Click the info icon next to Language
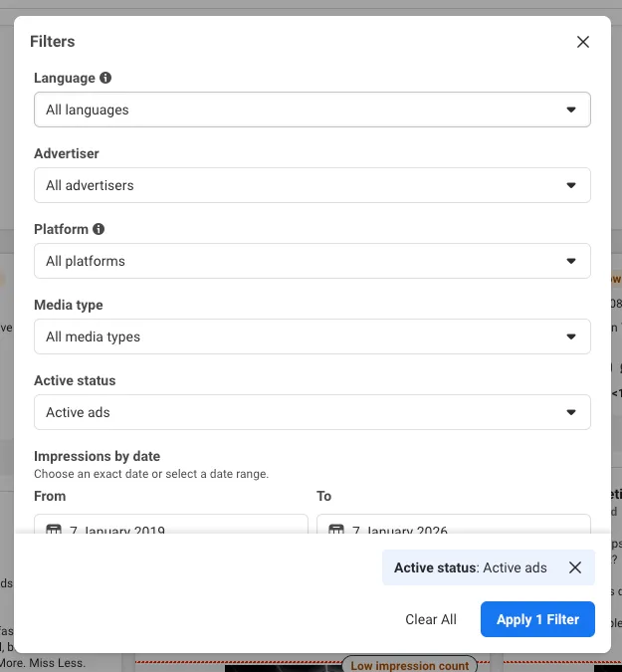The image size is (622, 672). [x=105, y=78]
